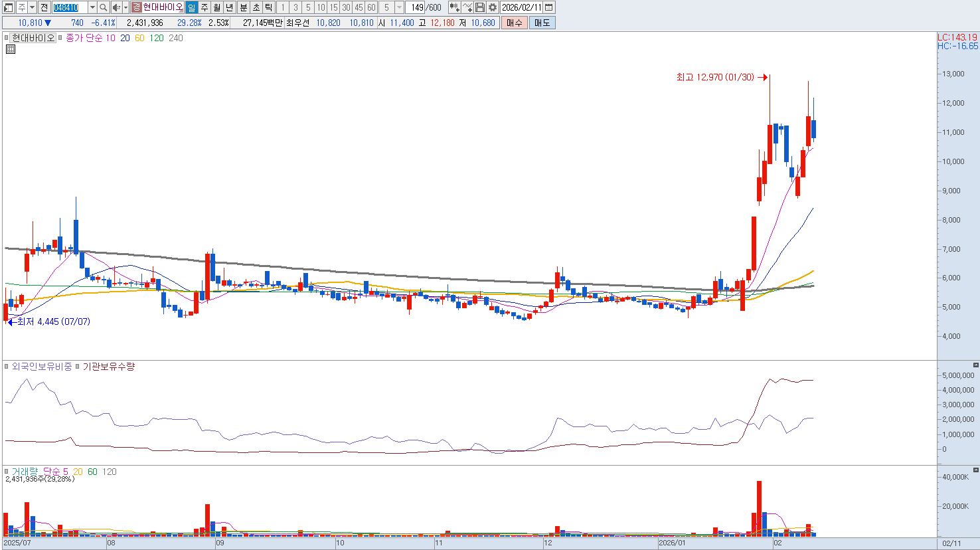Click the data grid icon under stock name
The height and width of the screenshot is (550, 980).
pyautogui.click(x=11, y=49)
